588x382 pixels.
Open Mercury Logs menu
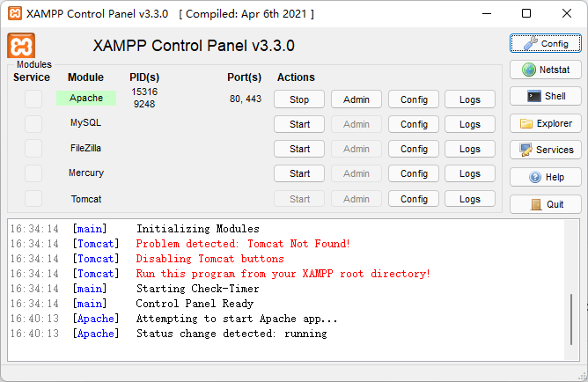click(470, 173)
